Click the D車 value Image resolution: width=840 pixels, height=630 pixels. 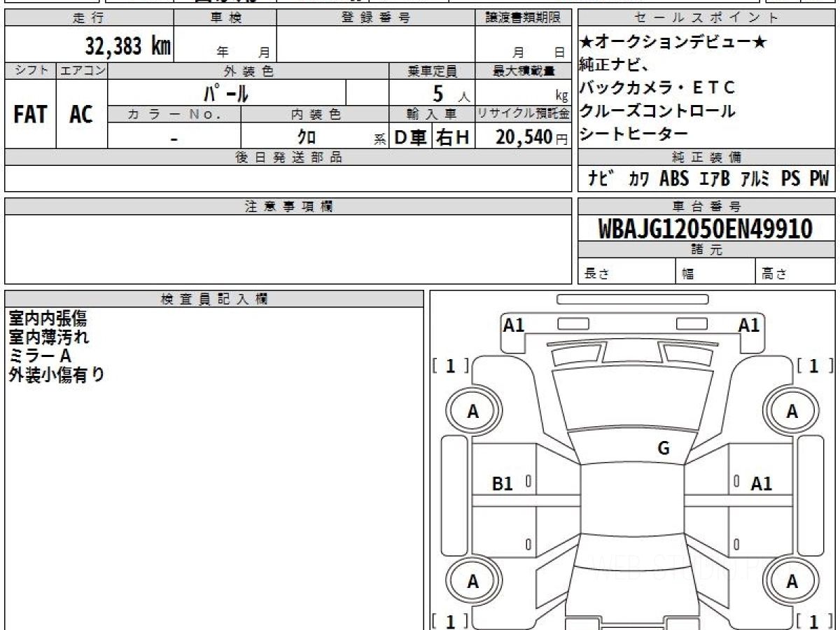[x=411, y=137]
